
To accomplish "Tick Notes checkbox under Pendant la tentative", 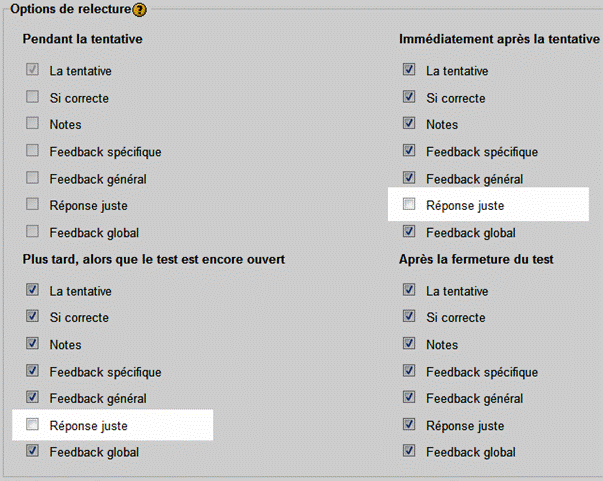I will click(x=32, y=125).
